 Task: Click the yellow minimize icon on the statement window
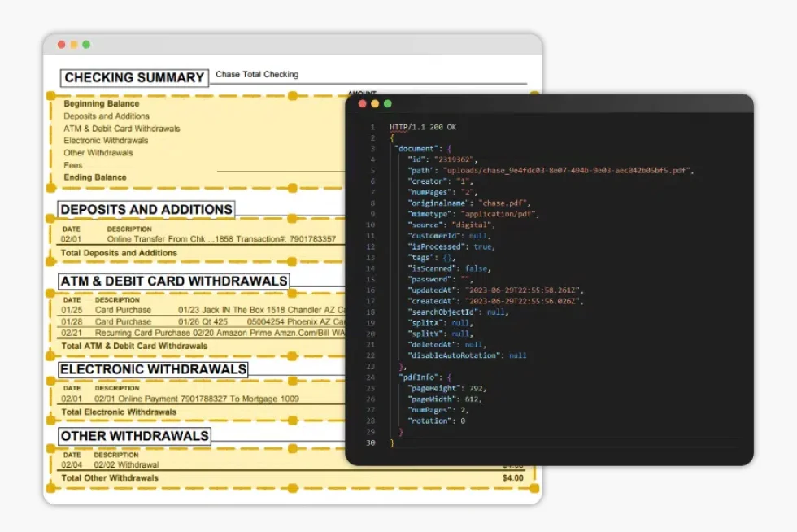[72, 45]
